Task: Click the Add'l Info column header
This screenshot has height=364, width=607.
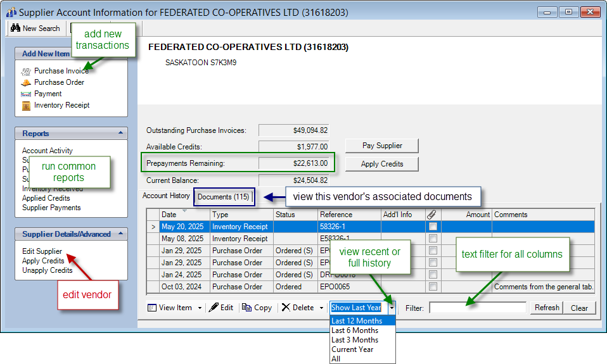Action: pos(403,215)
